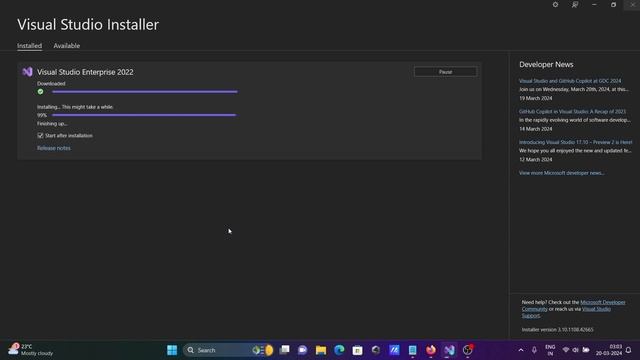Open Task View from the taskbar
Viewport: 640px width, 360px height.
coord(284,350)
